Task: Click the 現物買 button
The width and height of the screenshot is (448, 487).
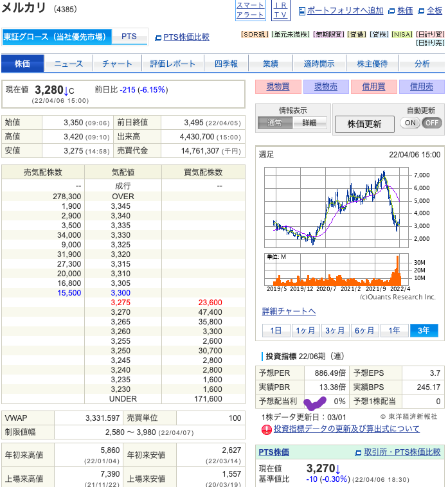Action: [x=278, y=87]
